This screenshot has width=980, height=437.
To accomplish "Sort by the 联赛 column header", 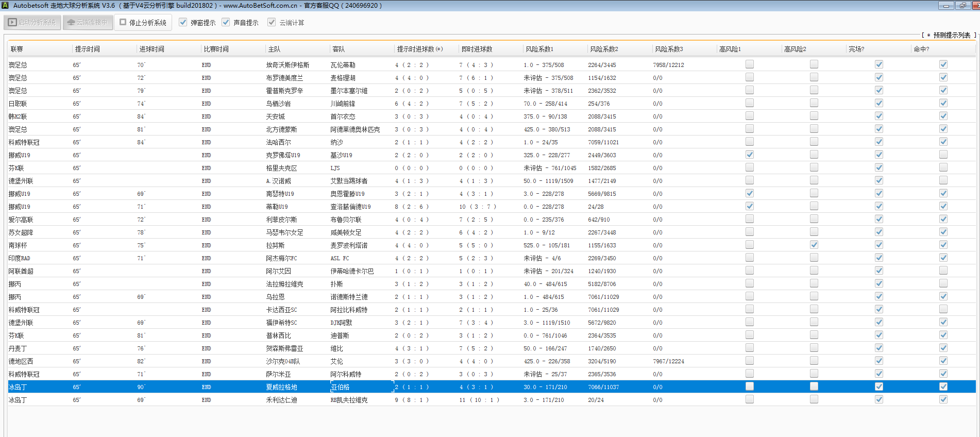I will (17, 49).
